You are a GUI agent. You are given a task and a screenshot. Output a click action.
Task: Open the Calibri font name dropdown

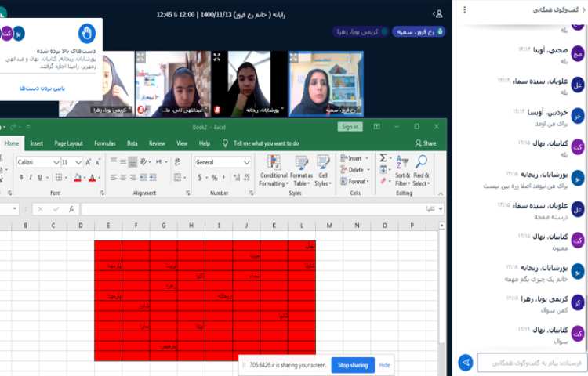[56, 162]
